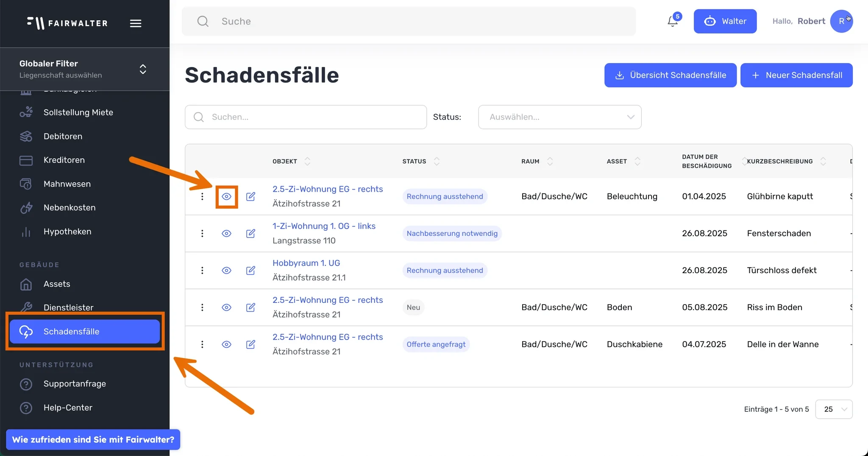
Task: View details of Türschloss defekt row
Action: pos(227,270)
